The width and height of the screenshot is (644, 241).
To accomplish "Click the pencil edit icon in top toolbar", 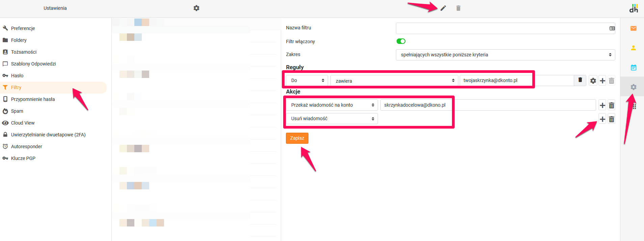I will [x=443, y=8].
